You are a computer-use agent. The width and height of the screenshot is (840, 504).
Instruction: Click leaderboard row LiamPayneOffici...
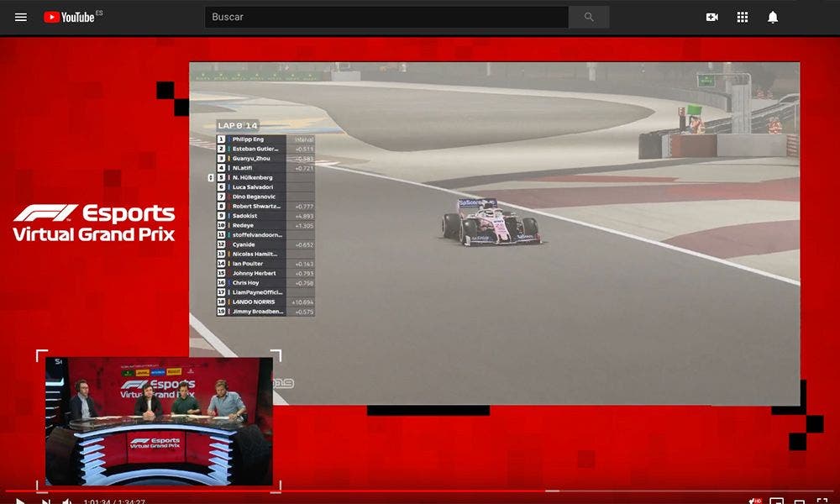pos(265,292)
